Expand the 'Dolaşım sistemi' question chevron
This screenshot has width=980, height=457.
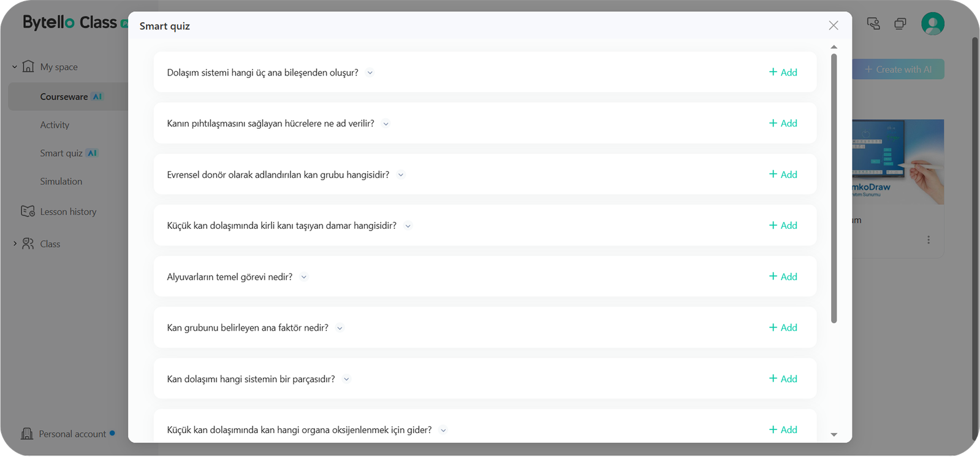370,73
